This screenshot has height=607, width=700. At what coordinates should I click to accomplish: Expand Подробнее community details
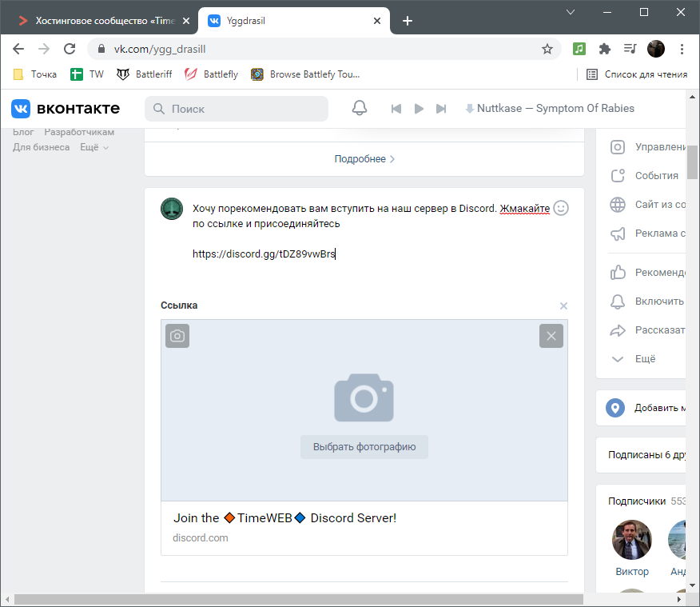[x=364, y=159]
